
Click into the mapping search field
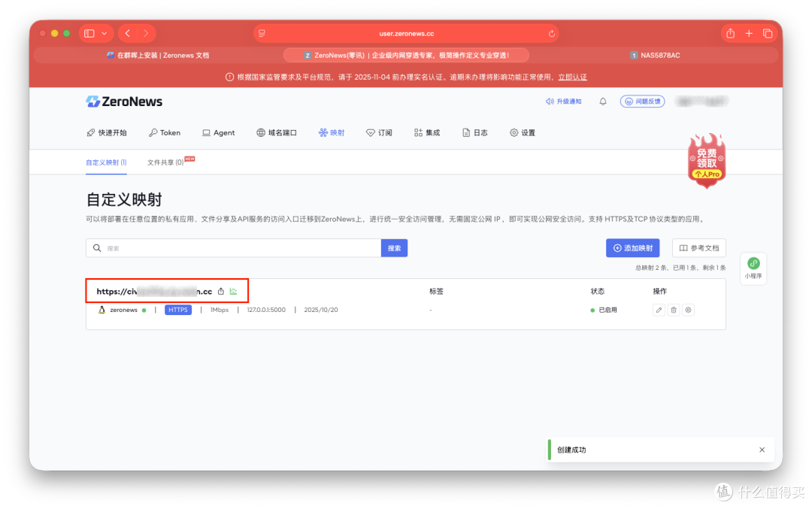pos(234,248)
